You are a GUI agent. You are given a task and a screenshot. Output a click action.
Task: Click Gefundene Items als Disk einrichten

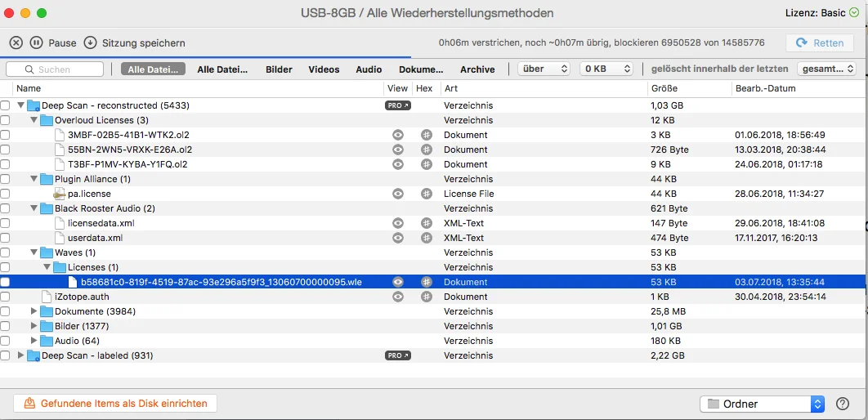[115, 404]
